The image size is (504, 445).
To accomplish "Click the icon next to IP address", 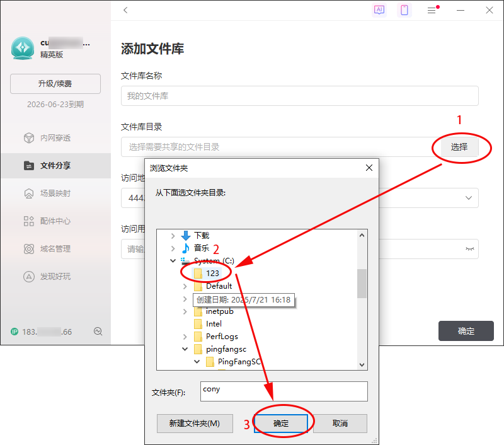I will pos(98,332).
